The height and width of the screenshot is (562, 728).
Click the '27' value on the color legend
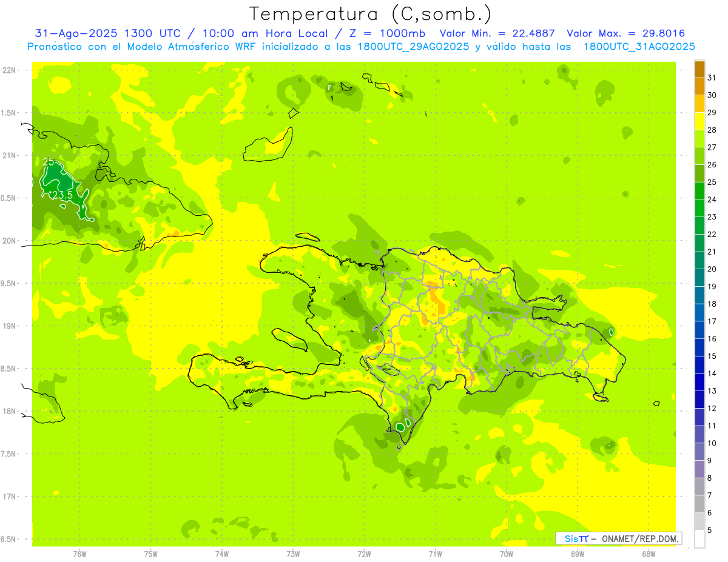[712, 147]
